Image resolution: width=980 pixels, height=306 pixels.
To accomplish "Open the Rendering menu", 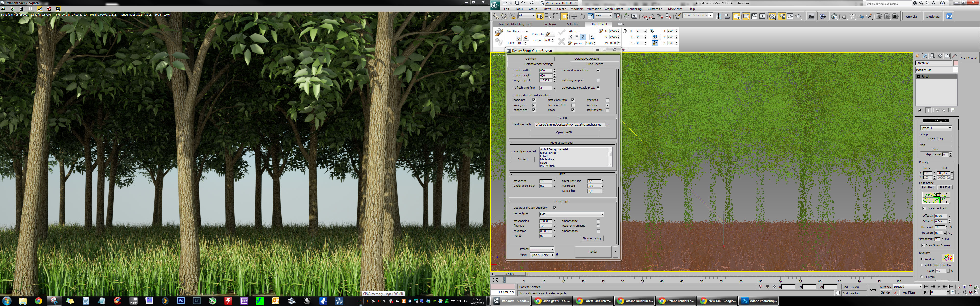I will [634, 9].
